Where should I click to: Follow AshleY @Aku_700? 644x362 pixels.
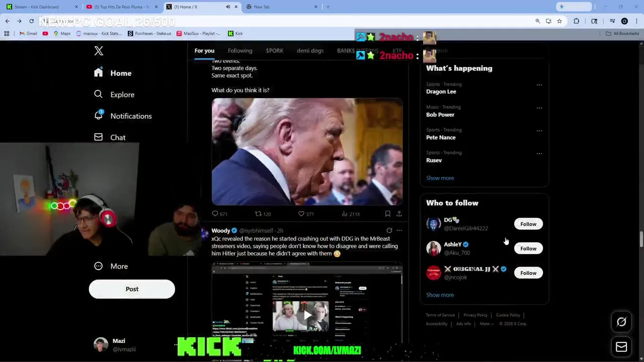(x=528, y=248)
